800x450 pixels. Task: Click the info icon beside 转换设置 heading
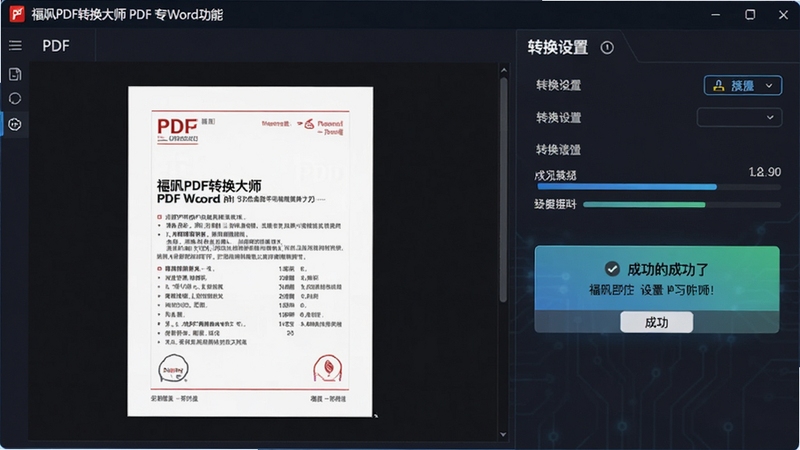(607, 47)
